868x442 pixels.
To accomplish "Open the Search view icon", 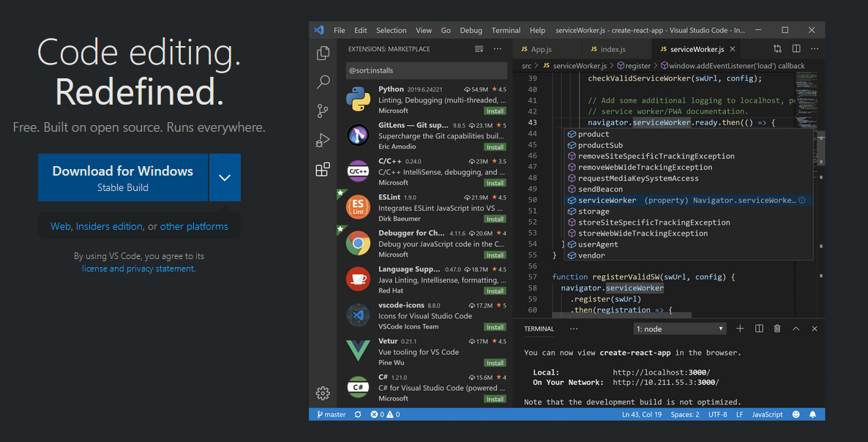I will (323, 83).
